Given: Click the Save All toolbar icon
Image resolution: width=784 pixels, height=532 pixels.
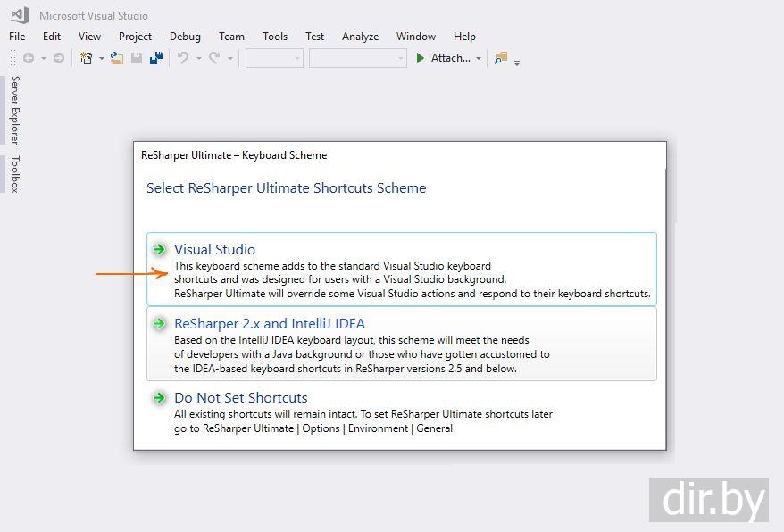Looking at the screenshot, I should coord(156,58).
